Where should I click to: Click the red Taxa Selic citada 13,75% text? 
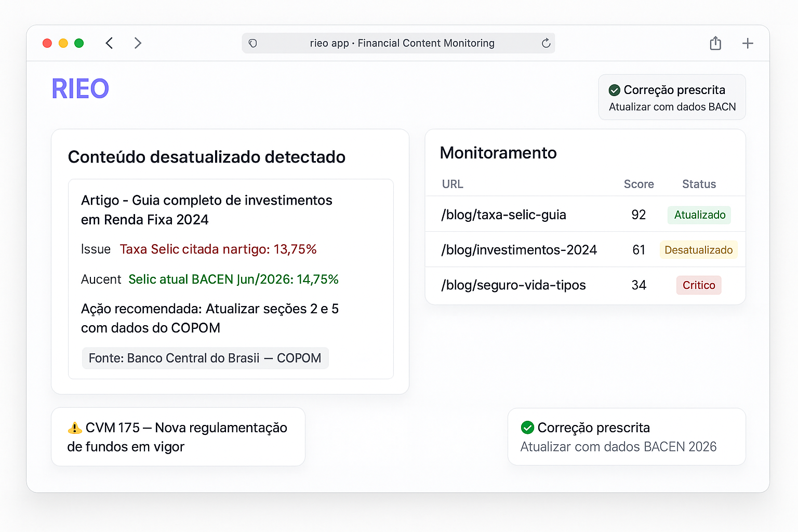click(218, 249)
